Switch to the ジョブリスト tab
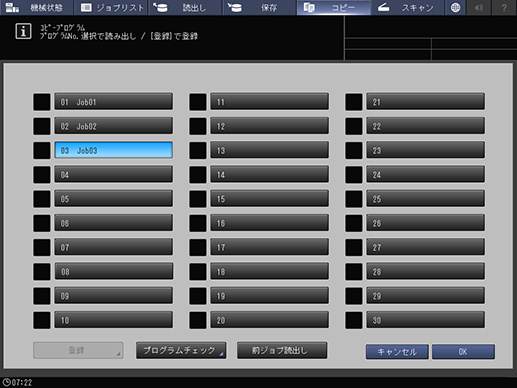Image resolution: width=517 pixels, height=388 pixels. click(x=111, y=7)
